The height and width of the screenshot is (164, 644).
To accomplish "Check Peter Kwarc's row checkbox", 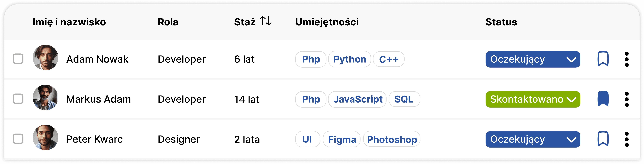I will coord(18,139).
